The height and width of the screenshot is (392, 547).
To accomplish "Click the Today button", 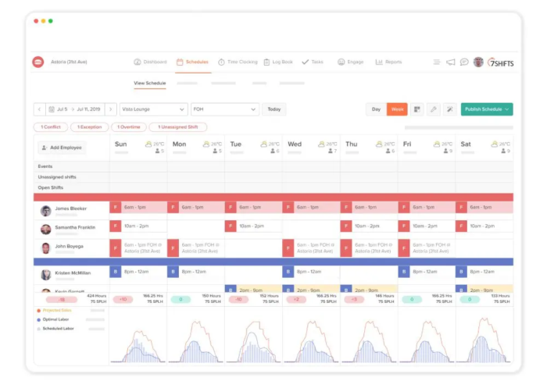I will tap(273, 109).
